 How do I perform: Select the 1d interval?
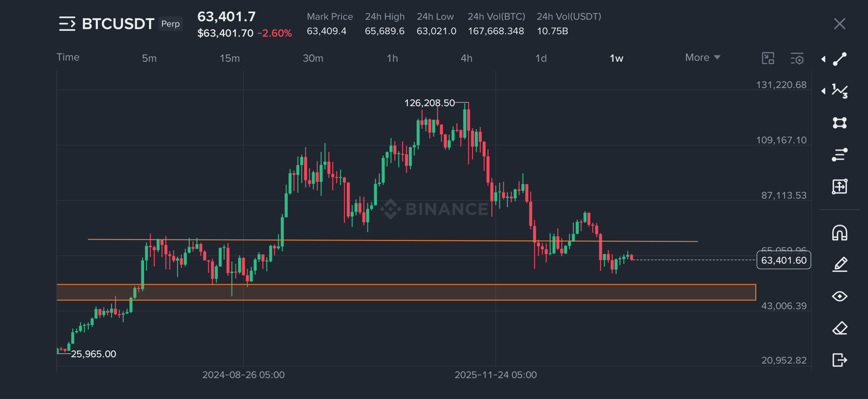(x=541, y=58)
